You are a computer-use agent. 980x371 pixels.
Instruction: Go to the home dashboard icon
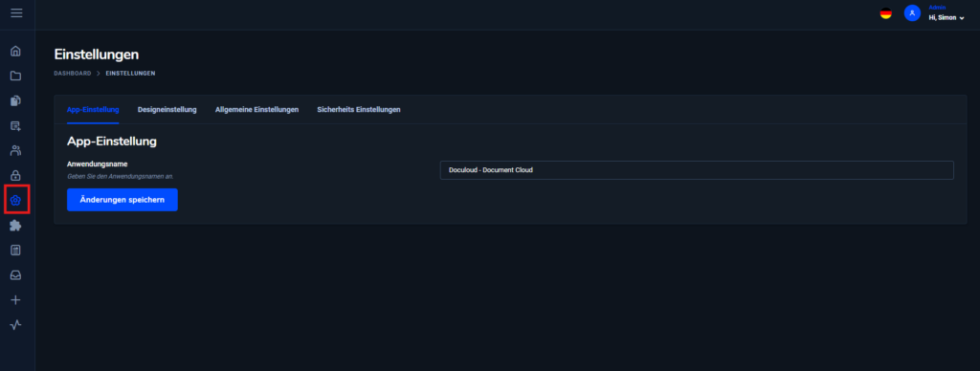(x=15, y=52)
